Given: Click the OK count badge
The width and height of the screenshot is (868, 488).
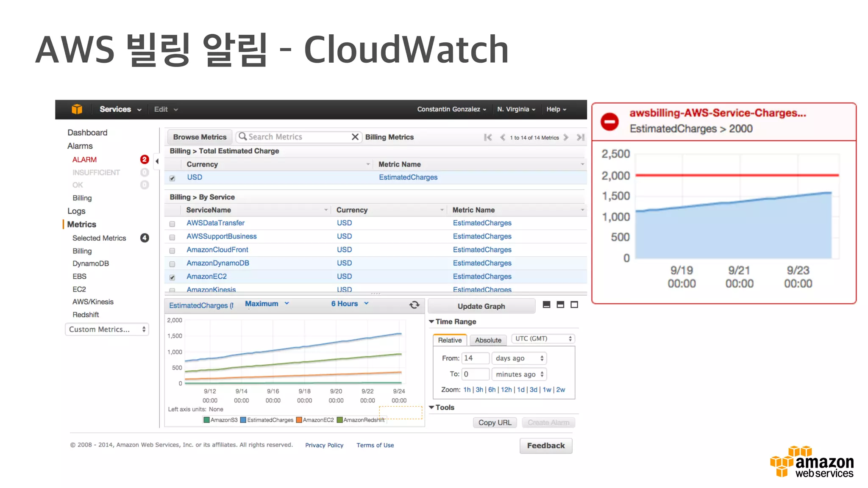Looking at the screenshot, I should tap(145, 185).
